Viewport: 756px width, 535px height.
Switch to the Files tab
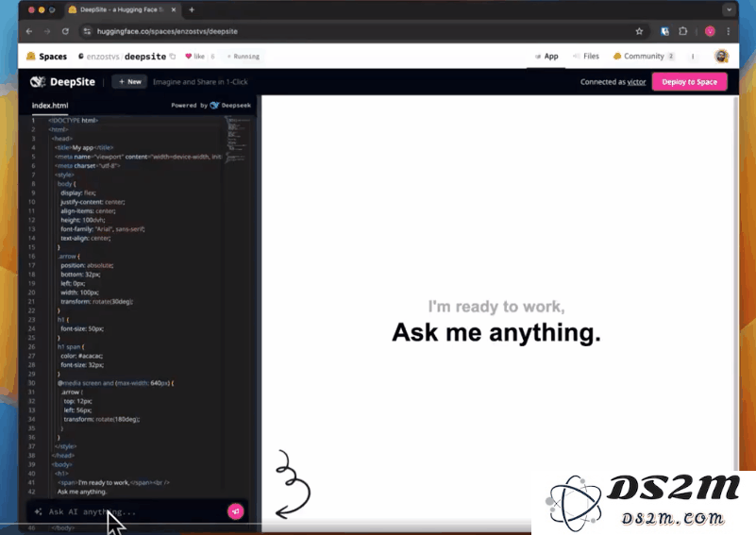point(586,57)
